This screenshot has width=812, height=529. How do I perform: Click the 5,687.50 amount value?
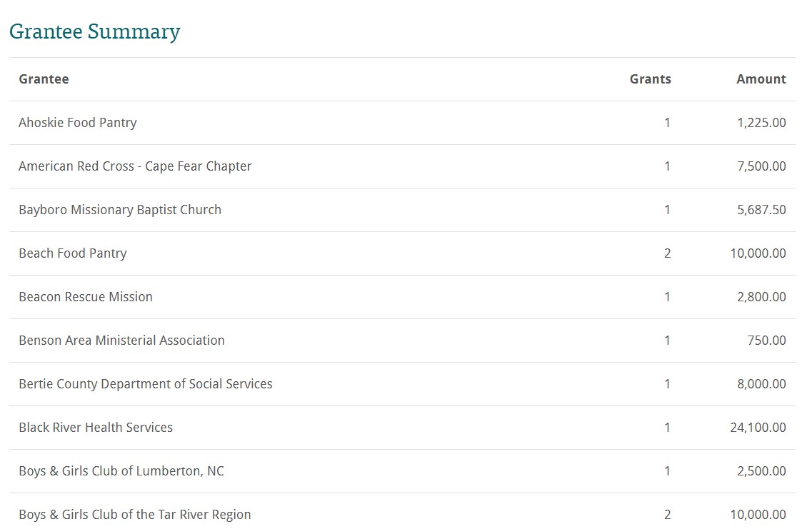pyautogui.click(x=762, y=210)
